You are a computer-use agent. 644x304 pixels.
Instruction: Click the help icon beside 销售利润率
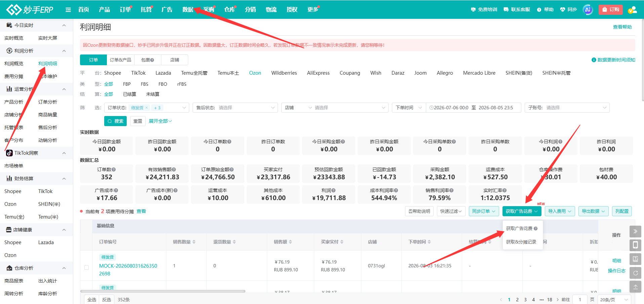tap(451, 190)
